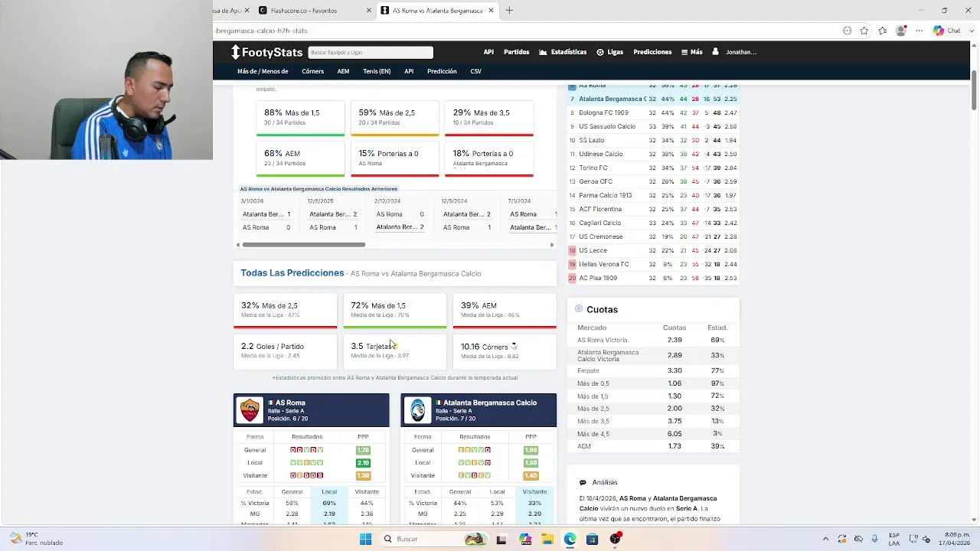Viewport: 980px width, 551px height.
Task: Open OBS Studio from the taskbar
Action: (x=615, y=539)
